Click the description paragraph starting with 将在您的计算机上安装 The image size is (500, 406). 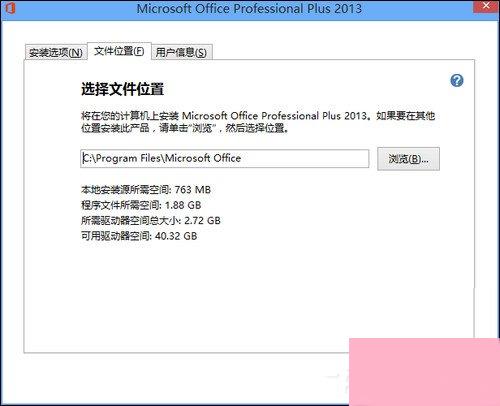(258, 122)
